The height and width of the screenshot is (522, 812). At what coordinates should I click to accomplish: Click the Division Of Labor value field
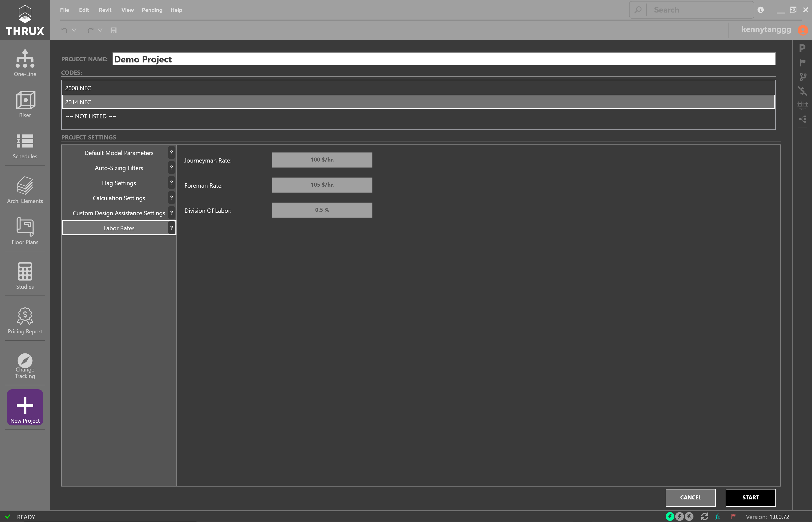tap(322, 210)
